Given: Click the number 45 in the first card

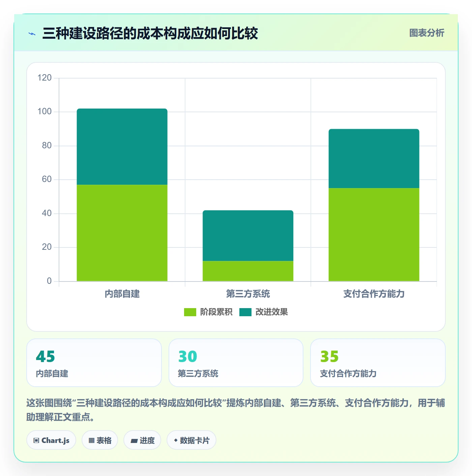Looking at the screenshot, I should click(46, 357).
